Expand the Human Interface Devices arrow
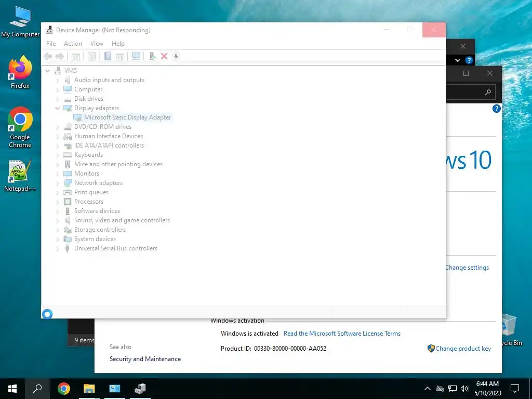This screenshot has height=399, width=532. click(57, 137)
